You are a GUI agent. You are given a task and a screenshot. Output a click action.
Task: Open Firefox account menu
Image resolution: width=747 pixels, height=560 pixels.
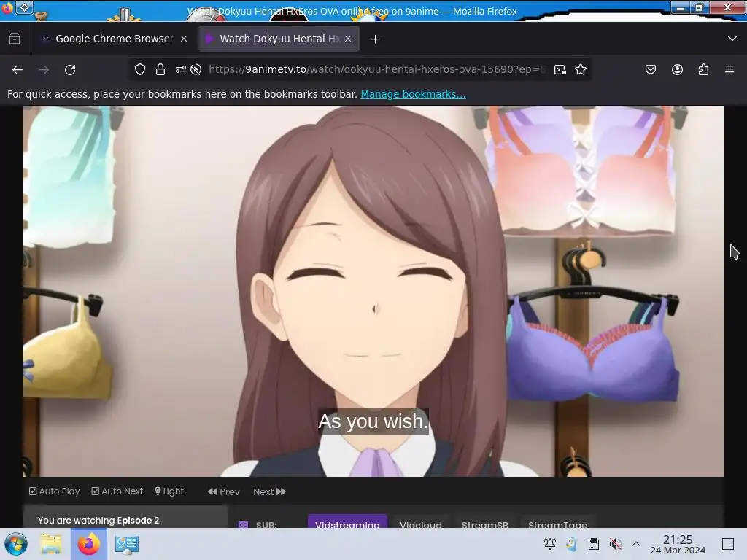click(x=677, y=70)
